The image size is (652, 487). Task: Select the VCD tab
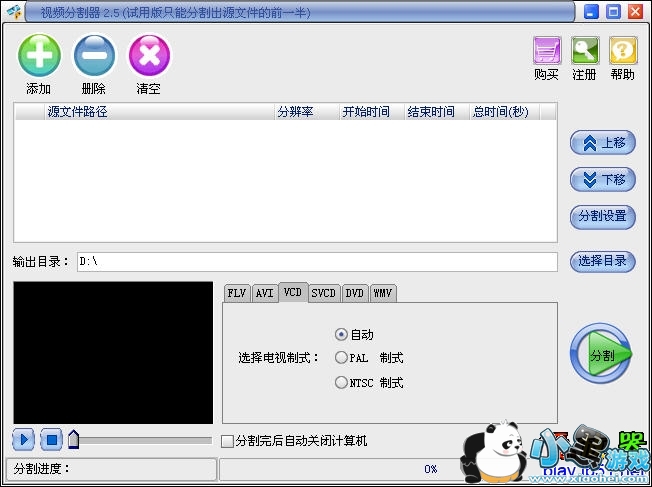pyautogui.click(x=293, y=292)
